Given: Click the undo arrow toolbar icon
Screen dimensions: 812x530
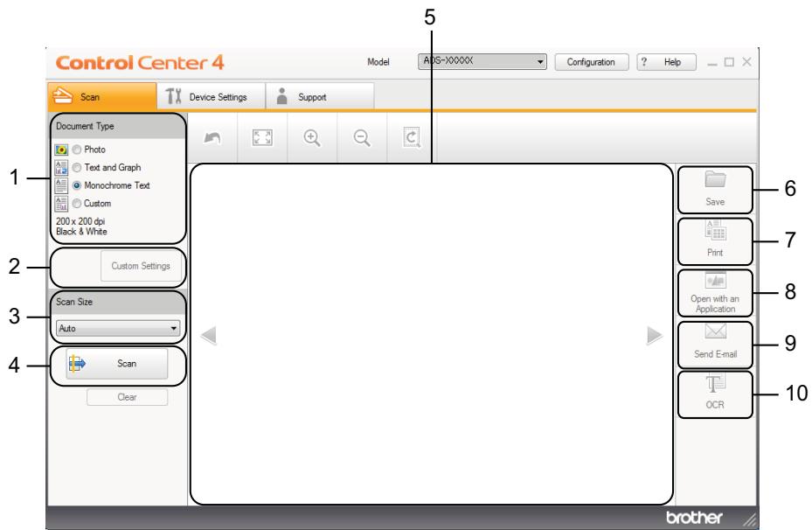Looking at the screenshot, I should (212, 138).
